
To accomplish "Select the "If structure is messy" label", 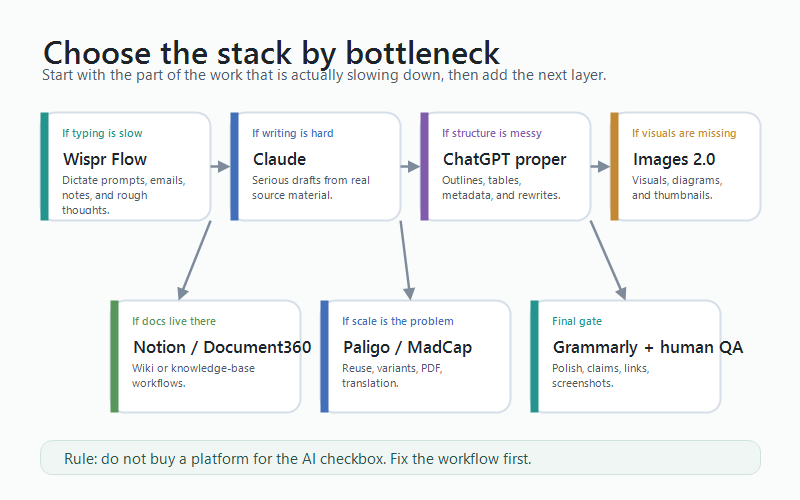I will [x=491, y=133].
